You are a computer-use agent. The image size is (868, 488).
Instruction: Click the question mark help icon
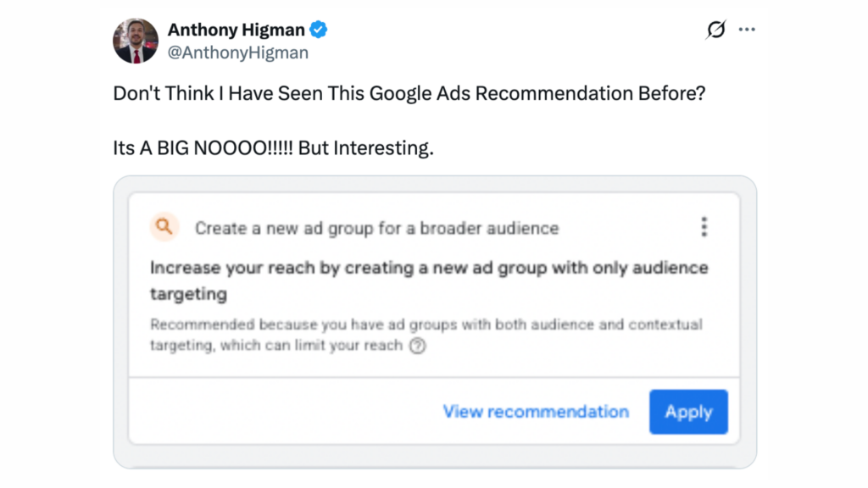point(417,346)
